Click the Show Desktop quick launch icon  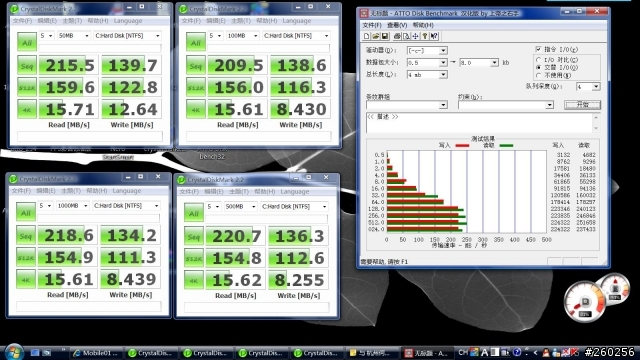click(x=35, y=353)
